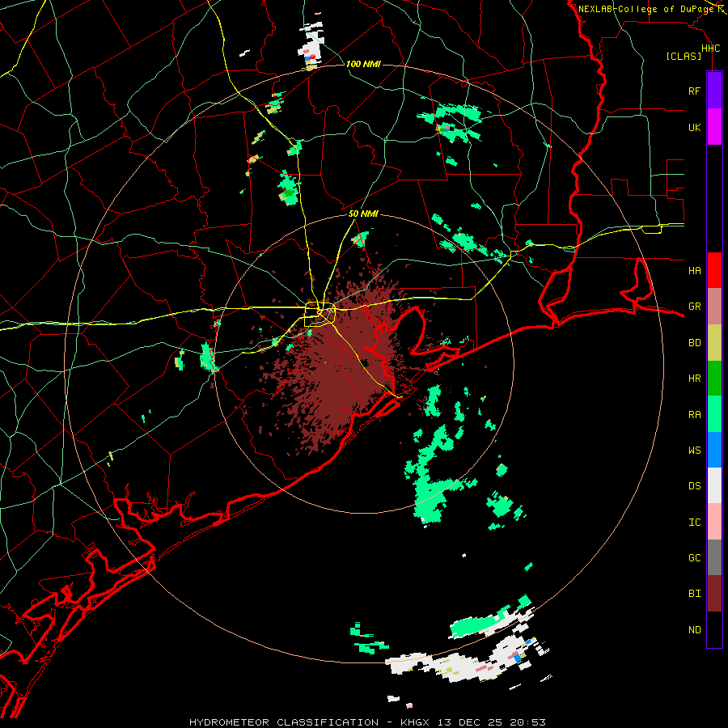
Task: Click the GC legend label
Action: [694, 558]
